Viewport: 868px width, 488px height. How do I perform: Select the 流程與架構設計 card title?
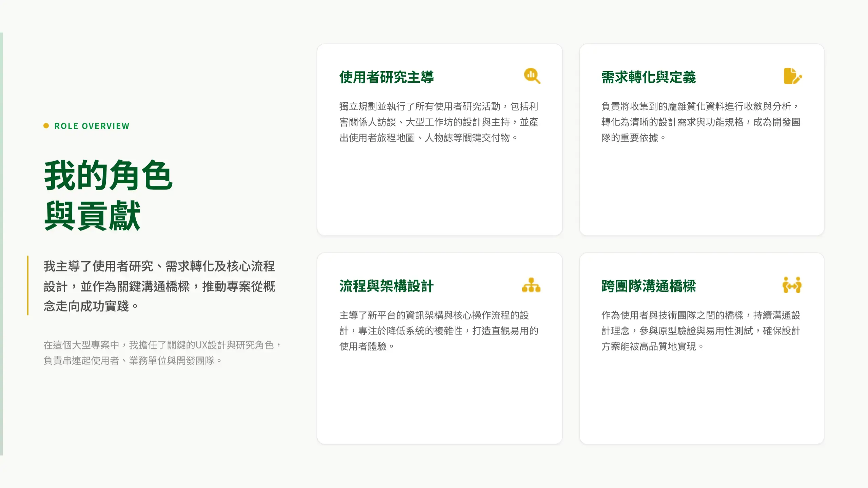(387, 286)
